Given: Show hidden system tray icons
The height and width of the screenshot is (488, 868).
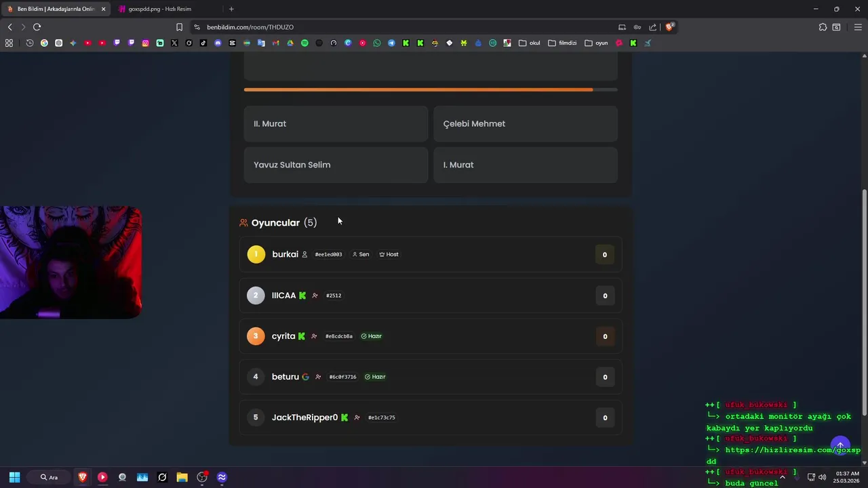Looking at the screenshot, I should (x=782, y=477).
